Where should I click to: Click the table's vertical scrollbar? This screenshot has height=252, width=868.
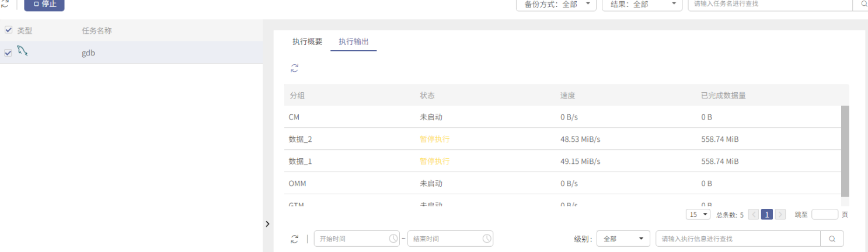pyautogui.click(x=845, y=150)
